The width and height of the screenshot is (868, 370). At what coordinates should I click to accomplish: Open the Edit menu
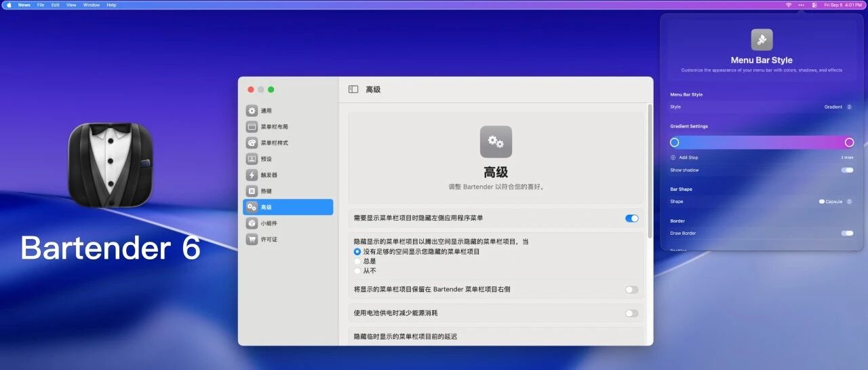[55, 5]
